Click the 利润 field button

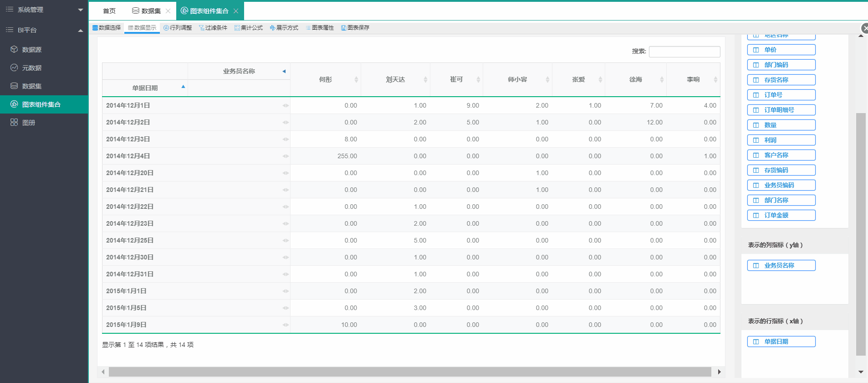(x=781, y=140)
